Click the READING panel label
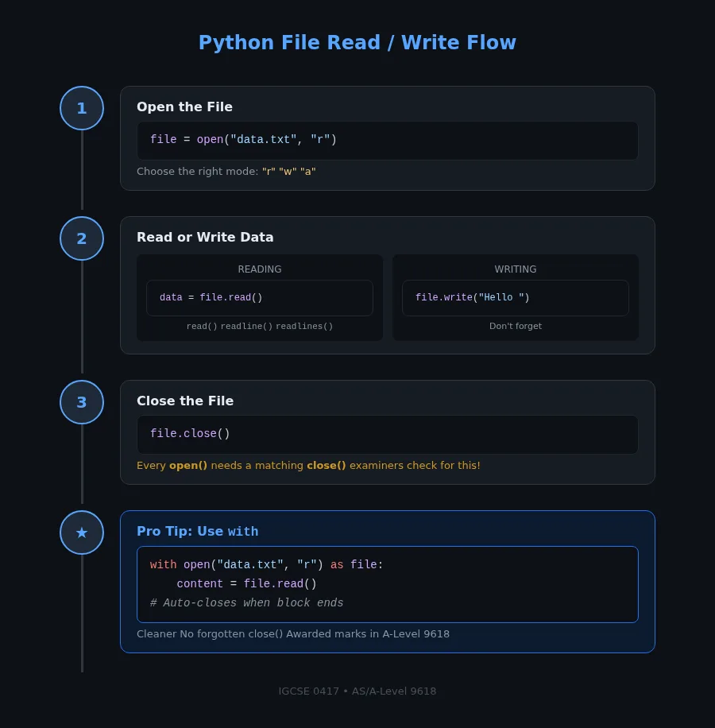715x728 pixels. coord(260,269)
